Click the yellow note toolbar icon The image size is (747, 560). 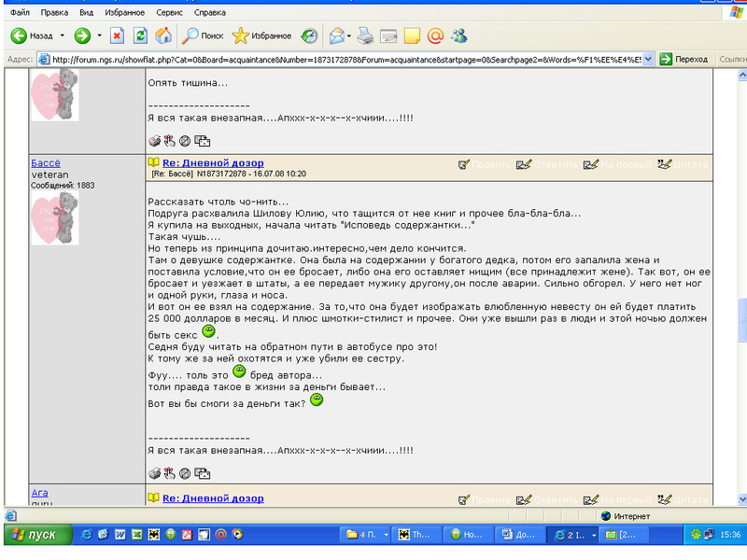tap(412, 35)
